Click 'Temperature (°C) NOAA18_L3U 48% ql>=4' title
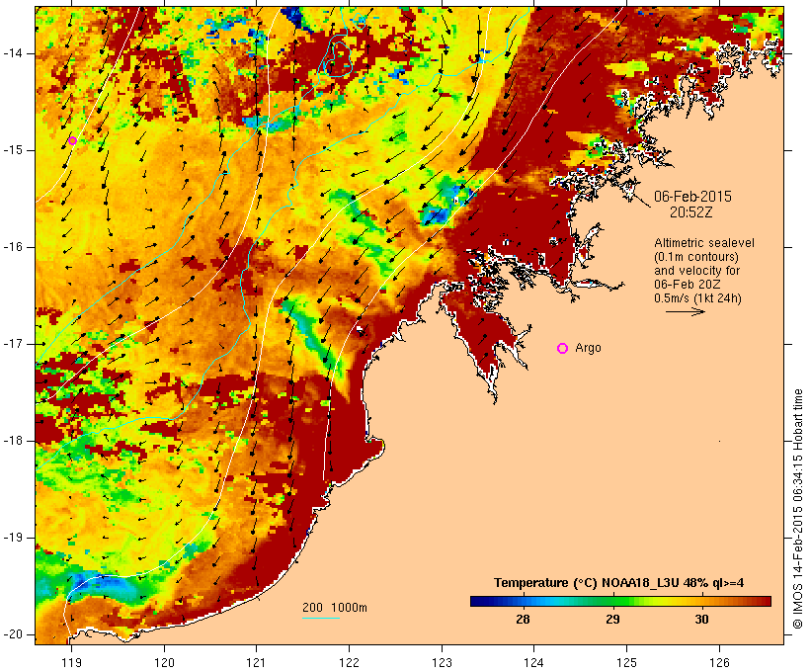 (619, 583)
